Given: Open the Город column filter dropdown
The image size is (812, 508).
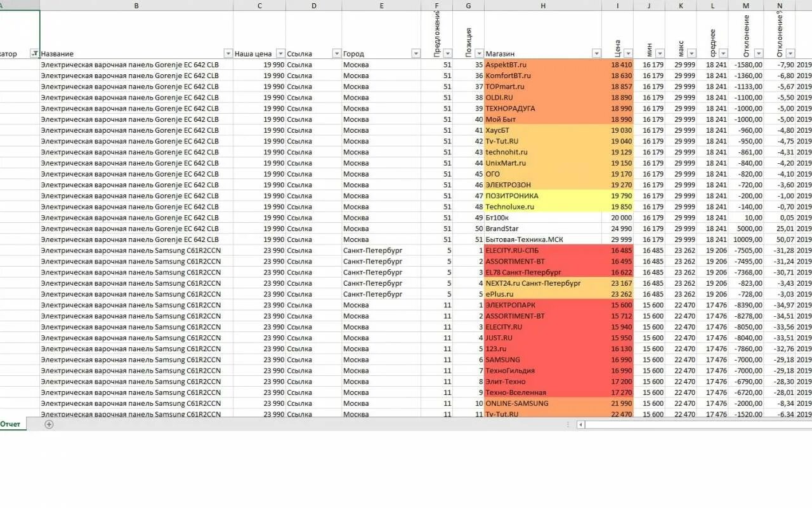Looking at the screenshot, I should (x=416, y=54).
